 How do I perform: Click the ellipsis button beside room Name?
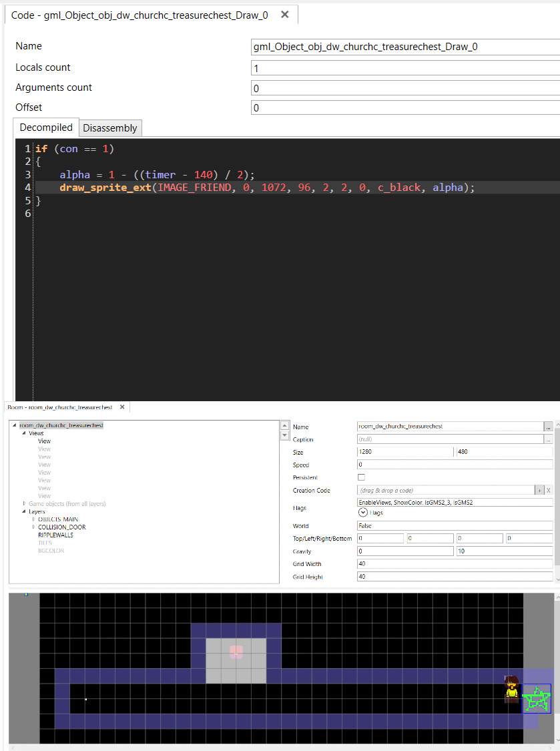point(549,427)
